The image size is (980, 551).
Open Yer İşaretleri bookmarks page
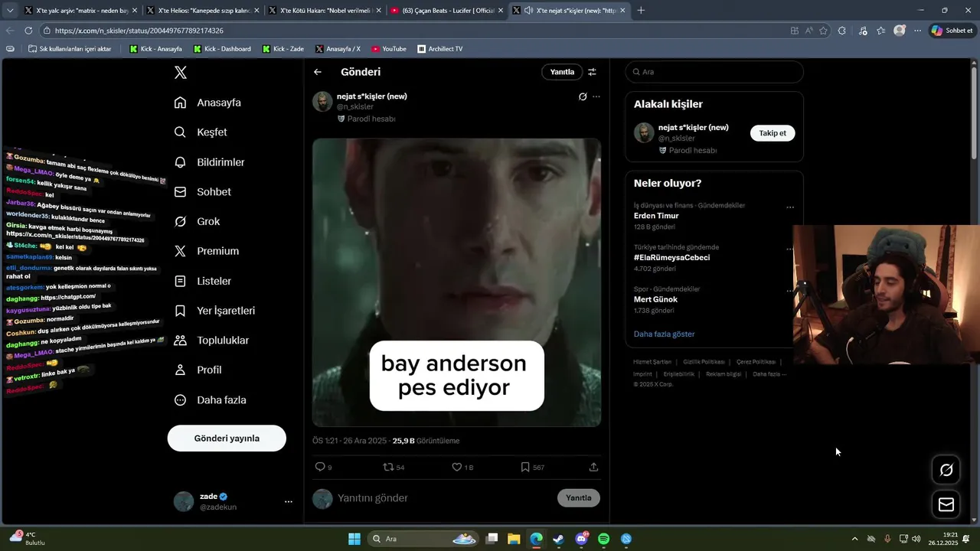point(214,311)
